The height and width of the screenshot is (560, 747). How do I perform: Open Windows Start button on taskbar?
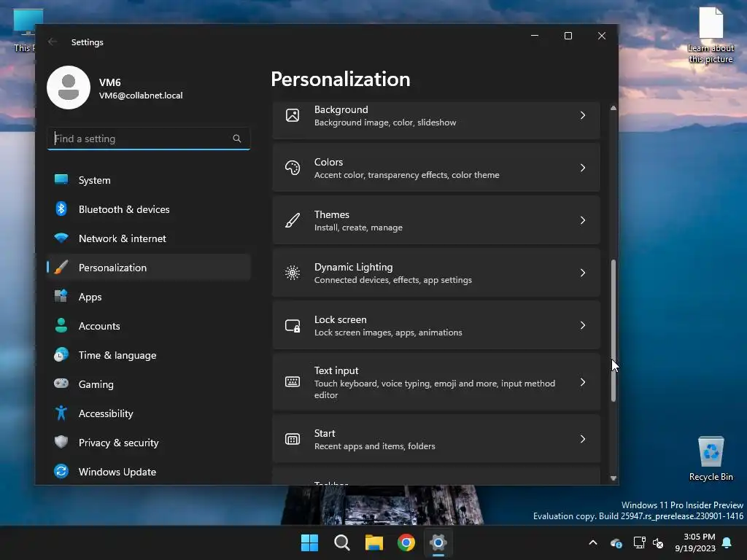(309, 542)
